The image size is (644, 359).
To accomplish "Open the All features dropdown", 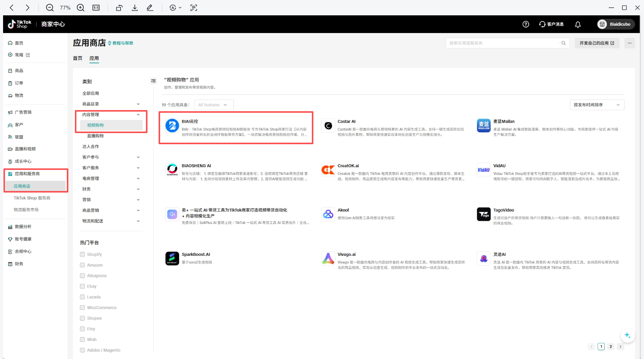I will (214, 105).
